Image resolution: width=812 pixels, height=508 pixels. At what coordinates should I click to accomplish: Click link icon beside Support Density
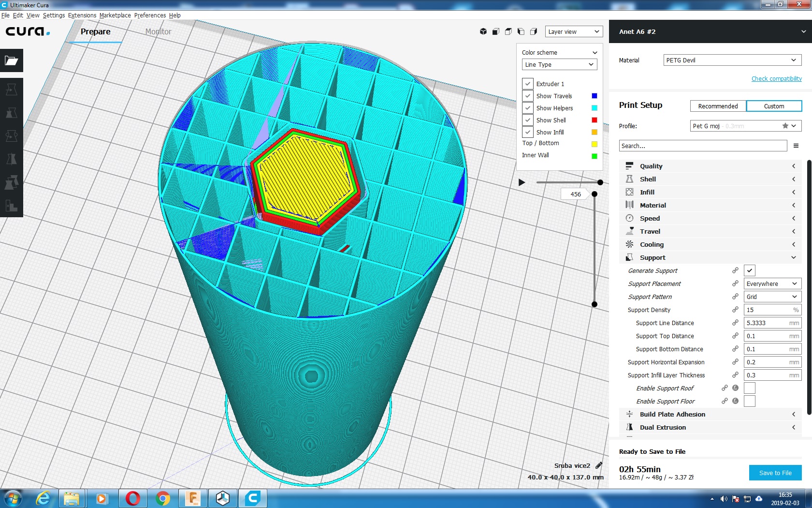point(735,310)
